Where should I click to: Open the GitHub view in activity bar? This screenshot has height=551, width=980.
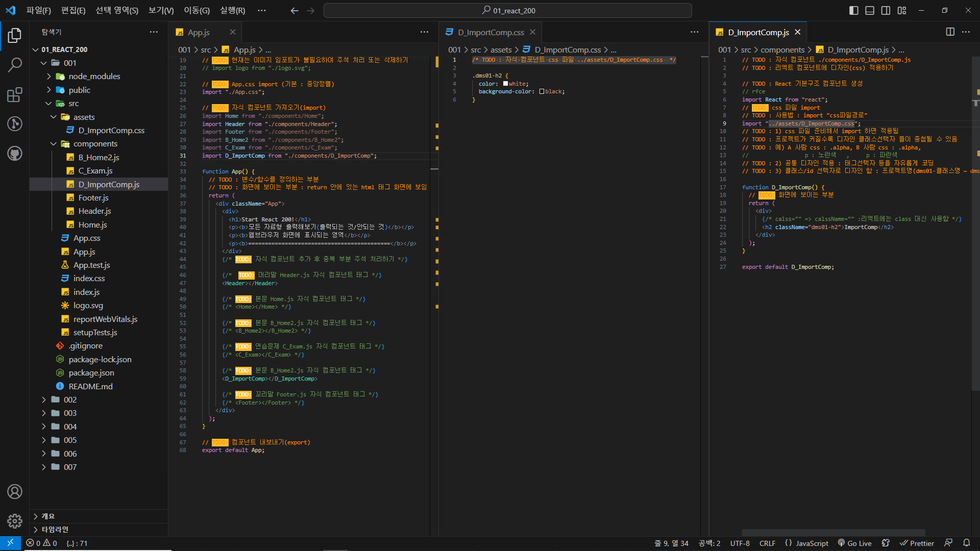[x=15, y=153]
